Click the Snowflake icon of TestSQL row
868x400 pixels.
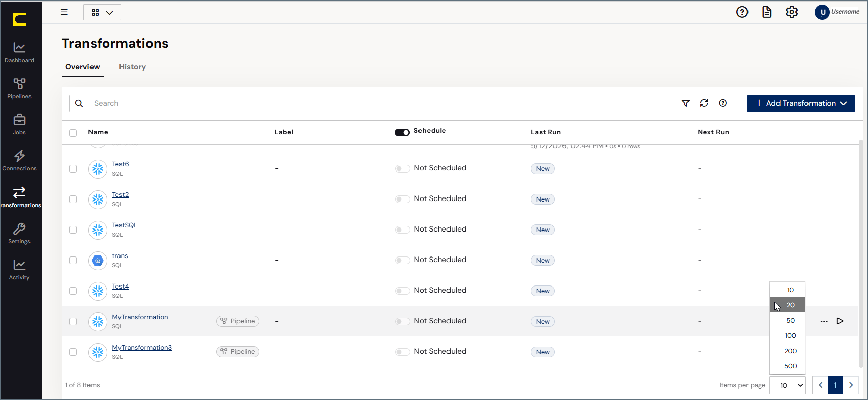(x=98, y=230)
